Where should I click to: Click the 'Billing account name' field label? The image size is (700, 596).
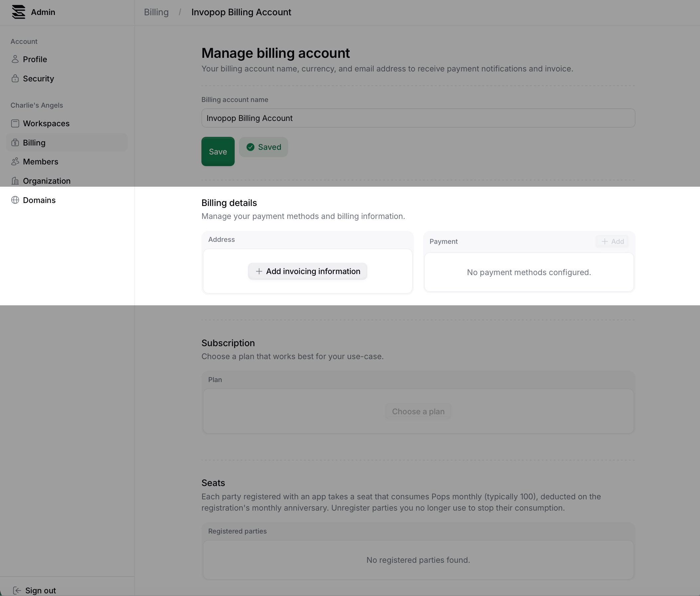[x=235, y=100]
